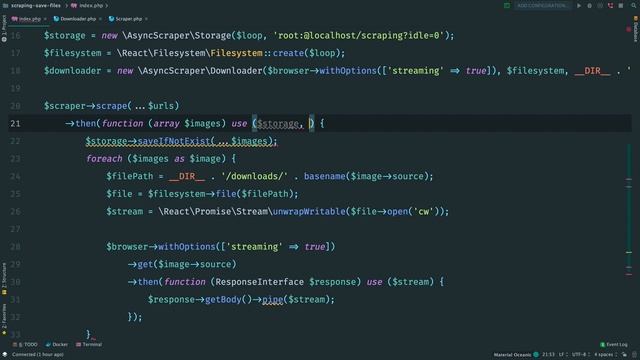640x360 pixels.
Task: Click the saveIfNotExist method call
Action: 173,141
